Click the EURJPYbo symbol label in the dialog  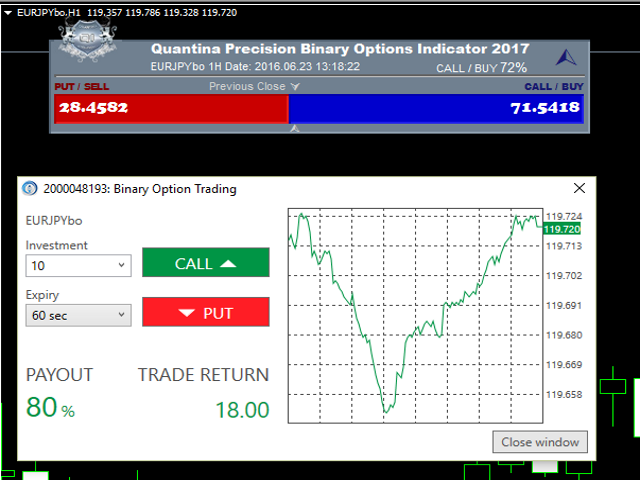[54, 221]
